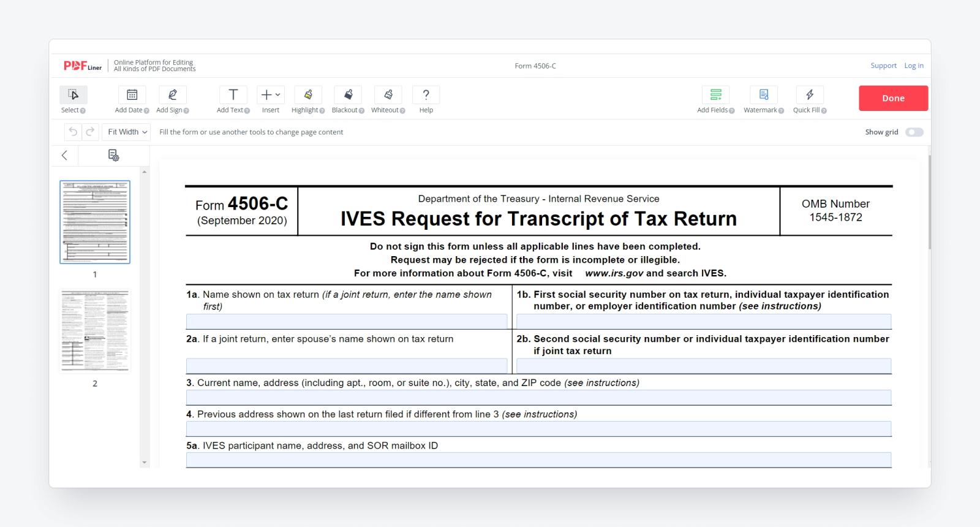Viewport: 980px width, 527px height.
Task: Select the Add Date calendar tool
Action: coord(132,95)
